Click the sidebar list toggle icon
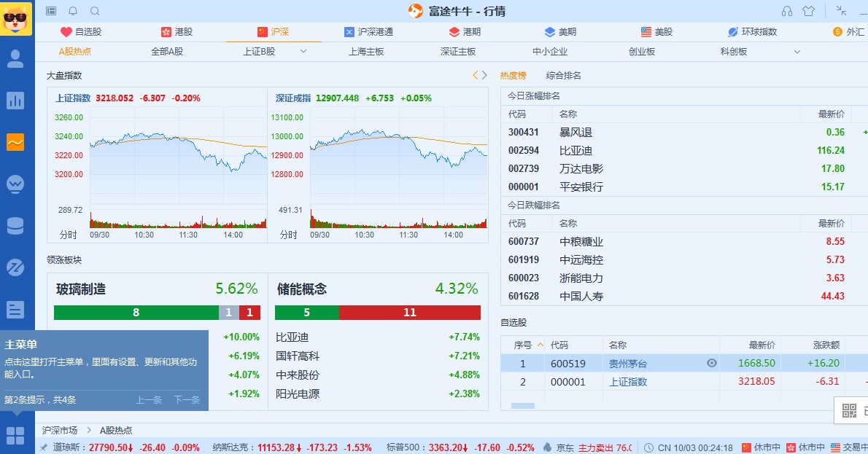868x454 pixels. (51, 11)
